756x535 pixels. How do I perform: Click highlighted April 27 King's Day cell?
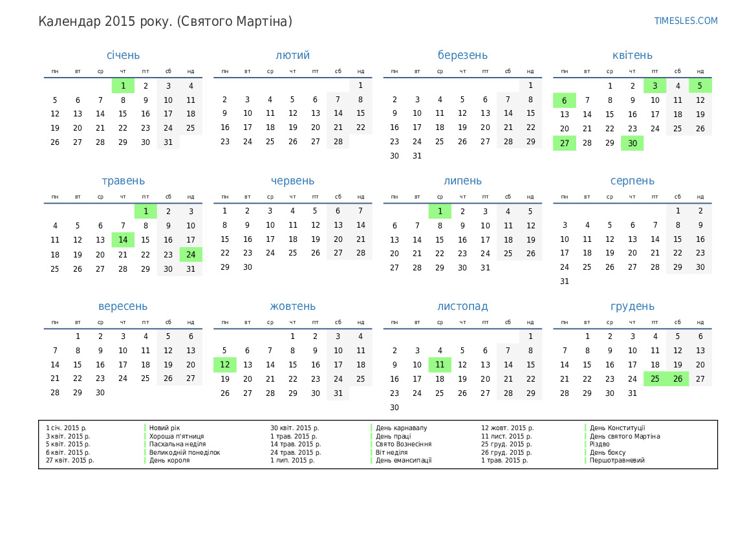[x=565, y=143]
